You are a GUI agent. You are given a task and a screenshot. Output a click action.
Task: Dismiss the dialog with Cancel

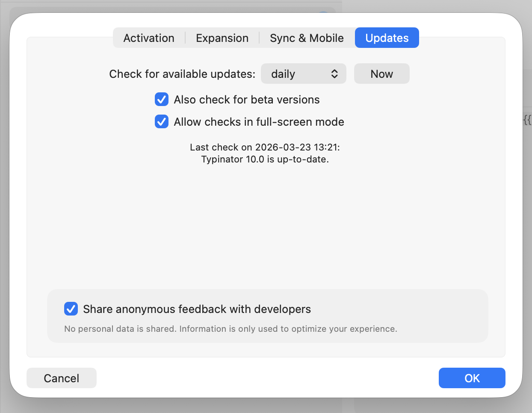pyautogui.click(x=61, y=378)
